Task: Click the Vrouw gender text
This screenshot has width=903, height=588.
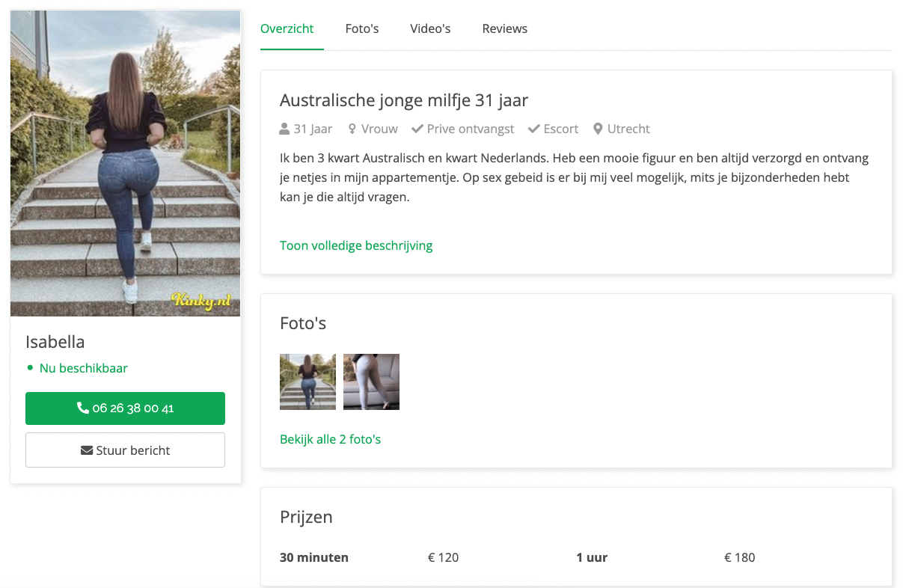Action: click(x=379, y=129)
